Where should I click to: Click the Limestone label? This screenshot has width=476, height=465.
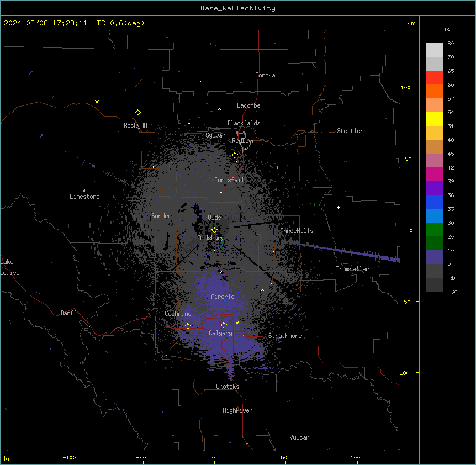click(84, 197)
